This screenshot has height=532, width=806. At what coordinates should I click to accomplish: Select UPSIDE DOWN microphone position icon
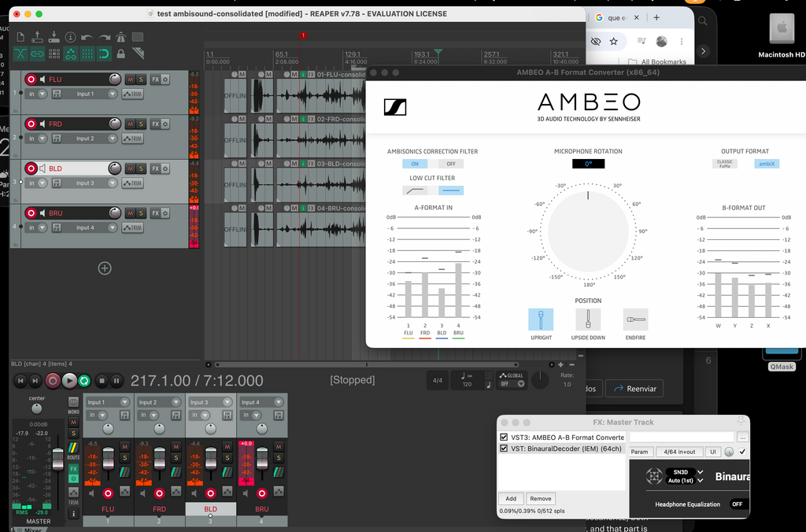588,320
